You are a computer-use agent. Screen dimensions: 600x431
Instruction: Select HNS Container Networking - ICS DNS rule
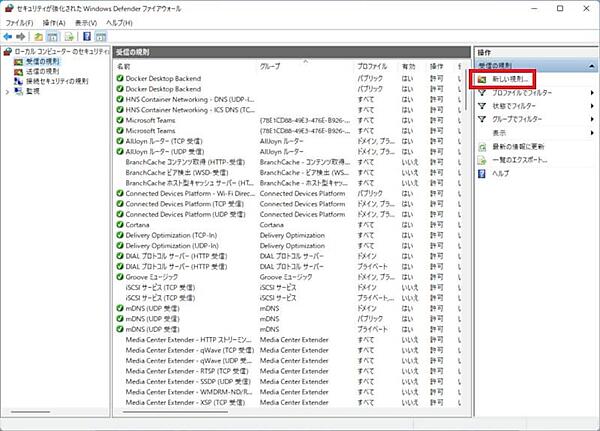pos(190,110)
